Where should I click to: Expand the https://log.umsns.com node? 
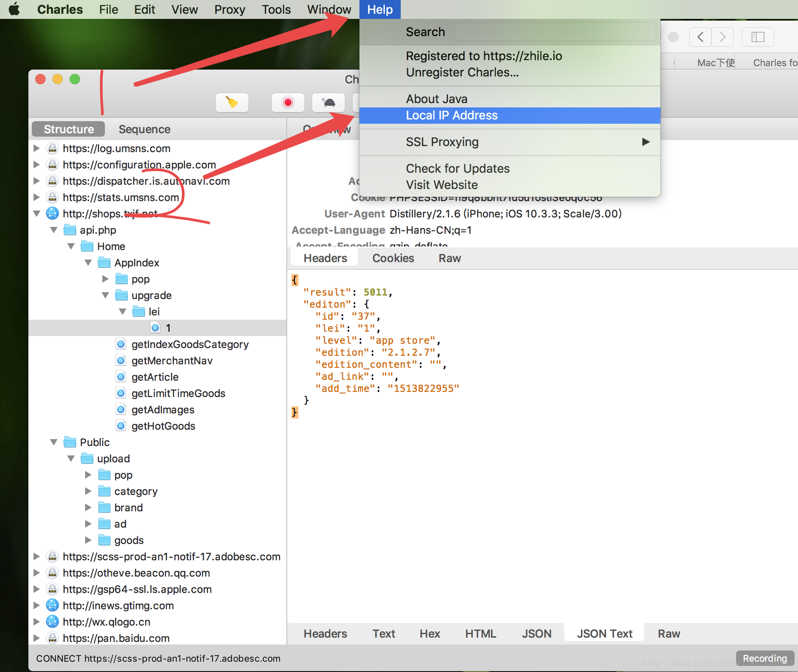pos(37,148)
